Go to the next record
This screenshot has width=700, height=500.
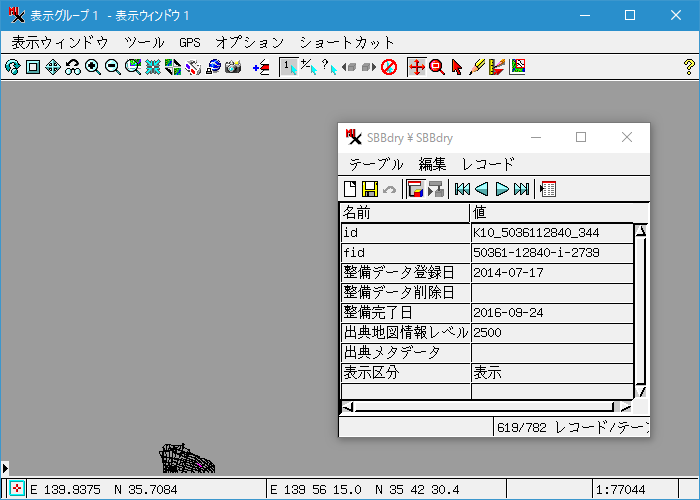502,189
